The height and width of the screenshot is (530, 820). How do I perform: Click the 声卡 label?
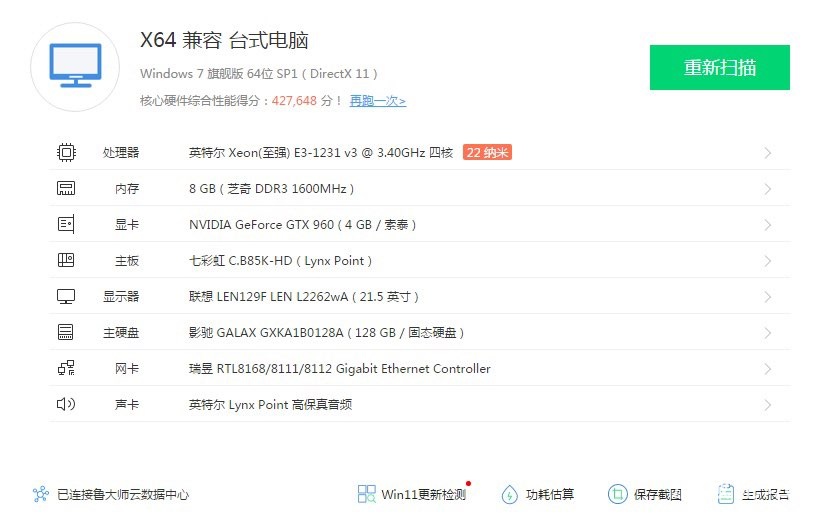(127, 404)
